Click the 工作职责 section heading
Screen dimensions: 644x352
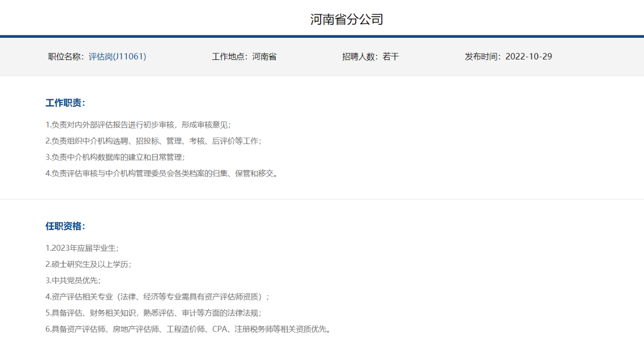[65, 103]
